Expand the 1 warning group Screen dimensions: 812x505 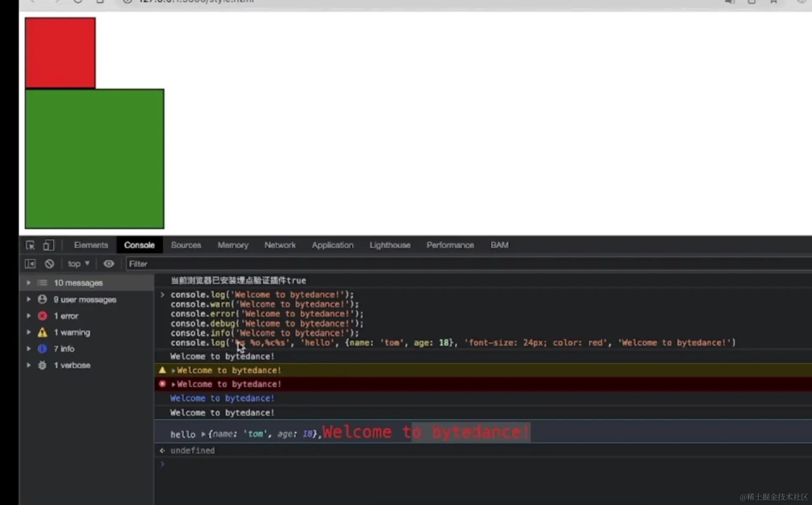(29, 332)
